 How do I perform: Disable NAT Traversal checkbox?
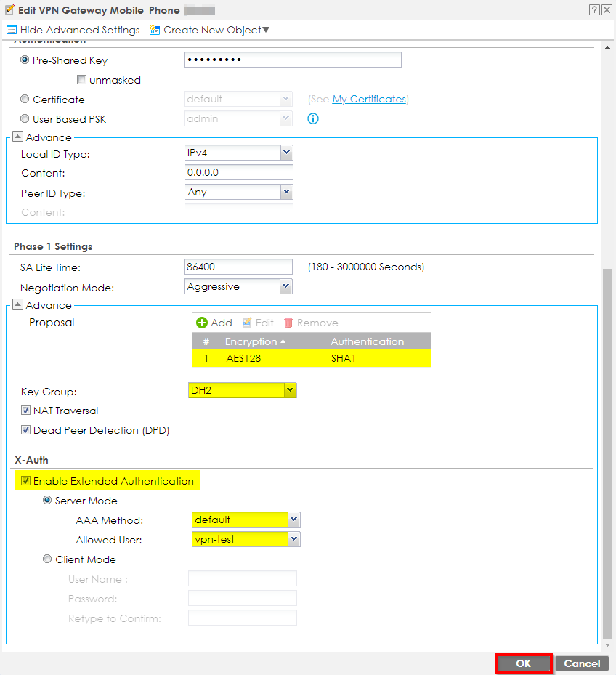(26, 411)
